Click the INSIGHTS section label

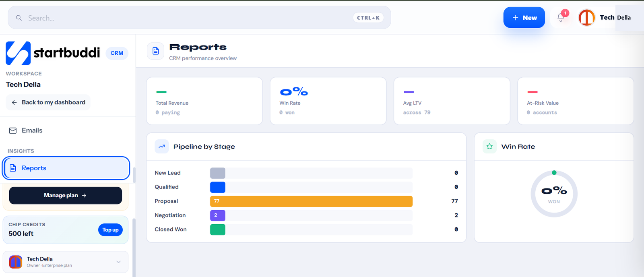(21, 151)
